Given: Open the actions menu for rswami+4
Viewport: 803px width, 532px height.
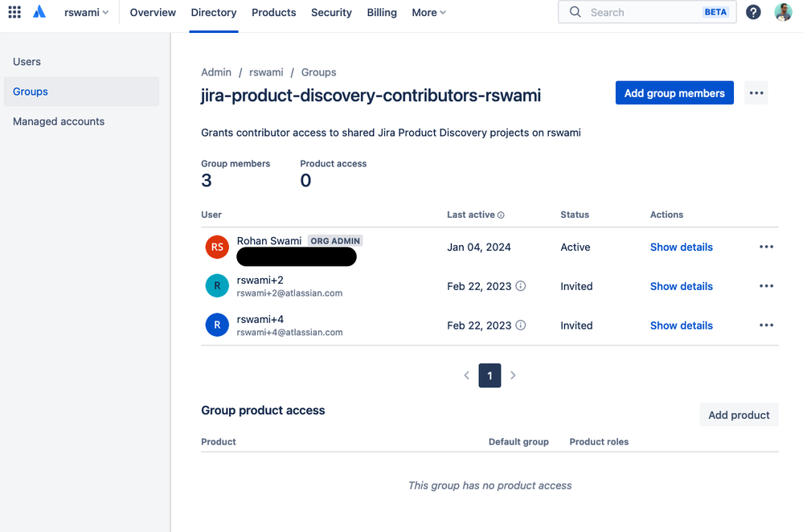Looking at the screenshot, I should [766, 325].
